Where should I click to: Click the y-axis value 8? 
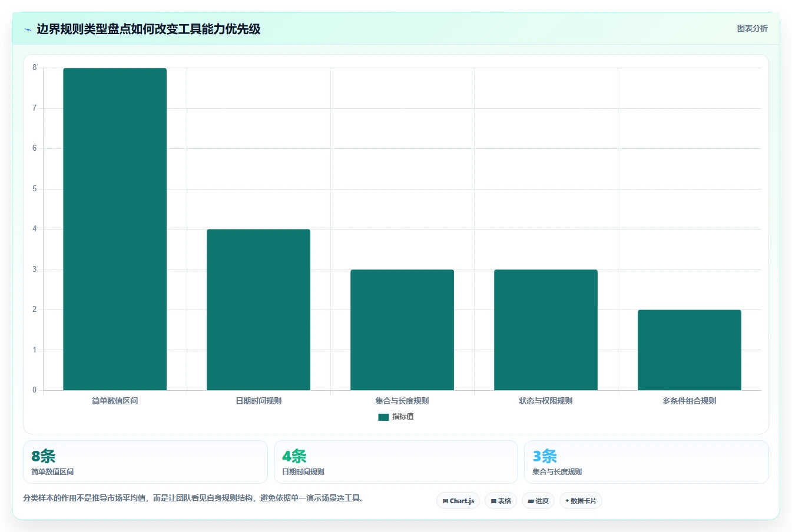coord(34,68)
